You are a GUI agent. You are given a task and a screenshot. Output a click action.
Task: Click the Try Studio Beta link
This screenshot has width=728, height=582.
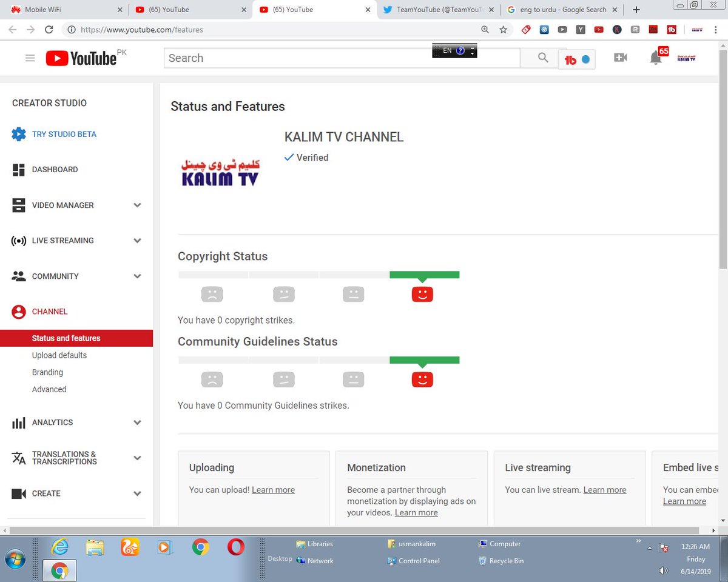pos(64,134)
